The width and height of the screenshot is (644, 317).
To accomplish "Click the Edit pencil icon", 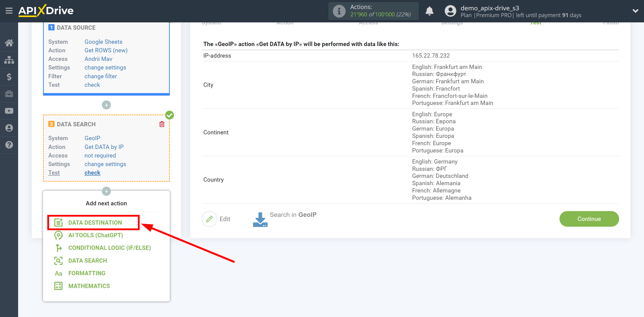I will [209, 219].
